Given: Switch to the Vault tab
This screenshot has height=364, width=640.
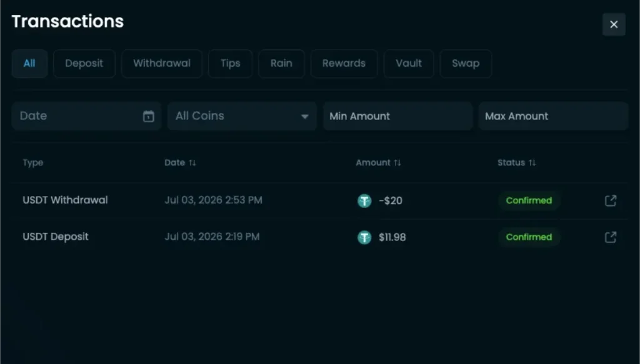Looking at the screenshot, I should click(x=409, y=63).
